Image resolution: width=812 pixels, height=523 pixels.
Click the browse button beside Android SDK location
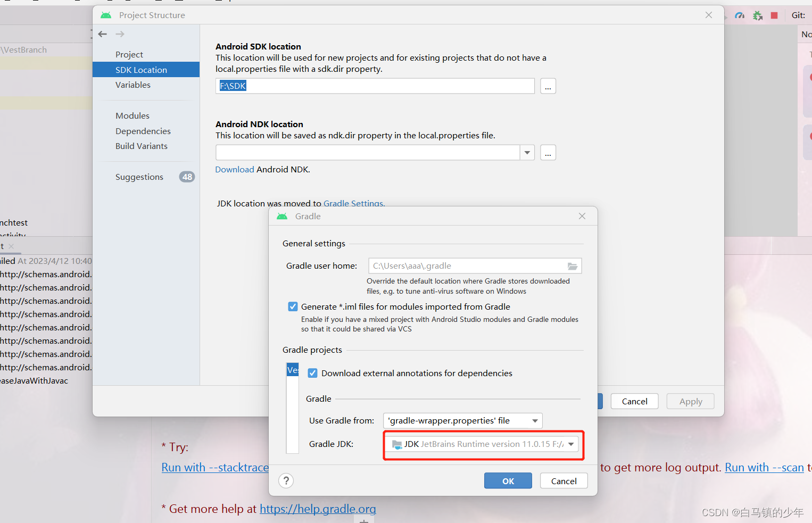548,86
